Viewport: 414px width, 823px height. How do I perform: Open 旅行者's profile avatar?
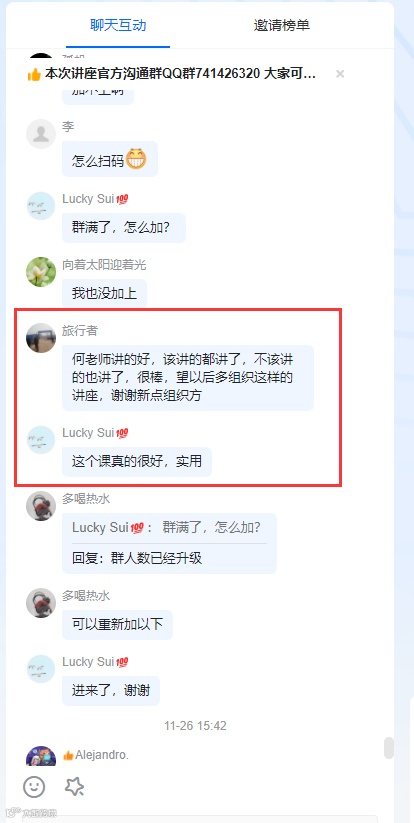click(41, 337)
